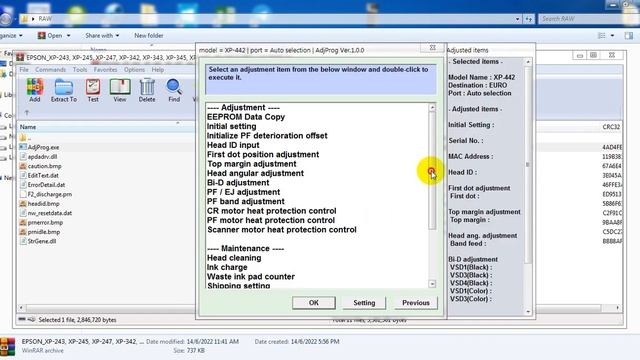Select Bi-D adjustment list item

[x=238, y=182]
